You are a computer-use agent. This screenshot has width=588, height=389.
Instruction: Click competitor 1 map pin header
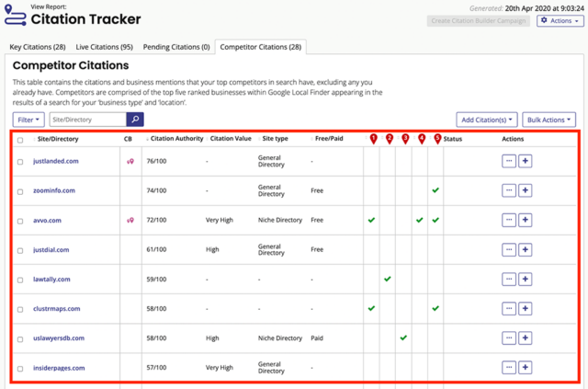click(x=373, y=139)
